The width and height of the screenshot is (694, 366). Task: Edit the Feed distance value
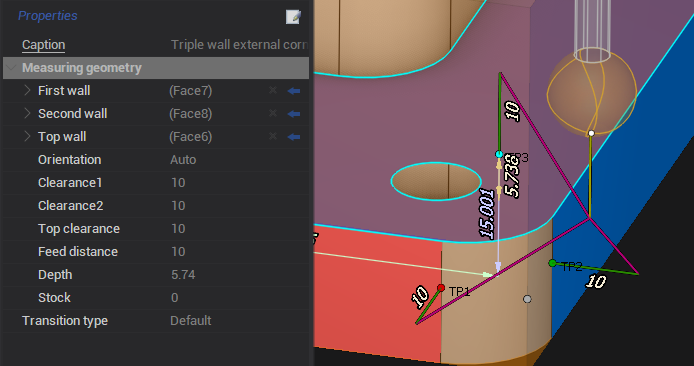(239, 251)
